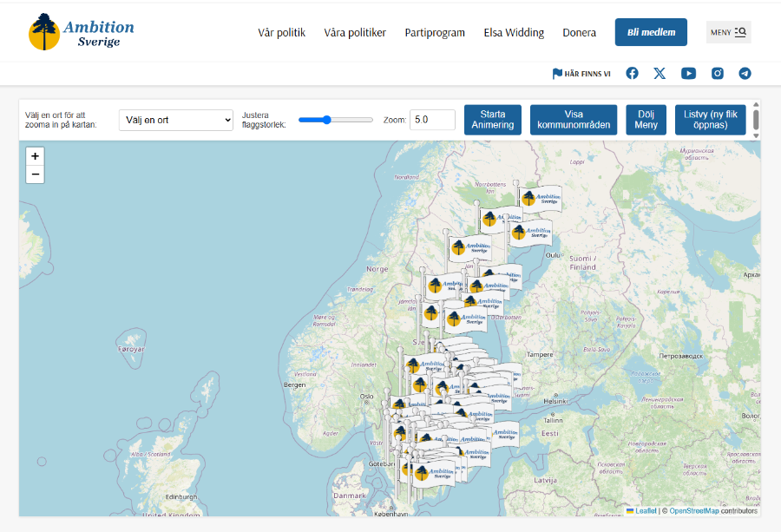Viewport: 781px width, 532px height.
Task: Open Vår politik menu item
Action: 281,33
